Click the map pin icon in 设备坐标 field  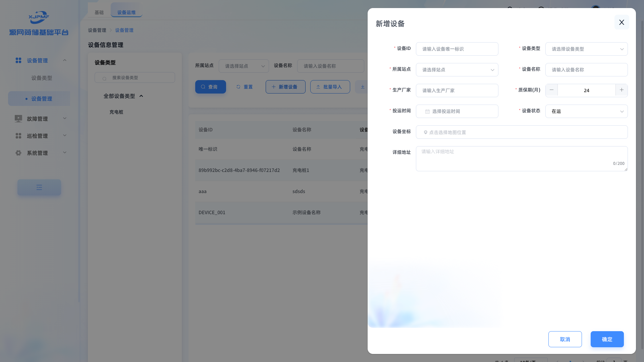[x=425, y=132]
